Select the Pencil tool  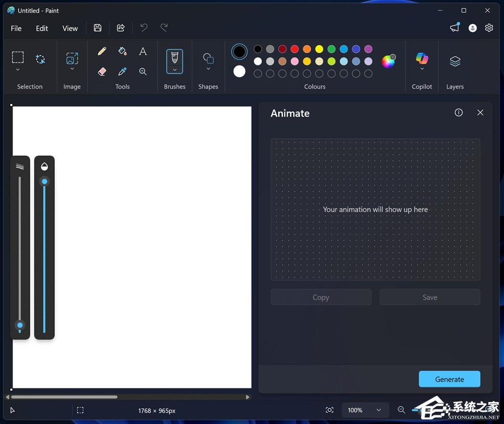102,51
